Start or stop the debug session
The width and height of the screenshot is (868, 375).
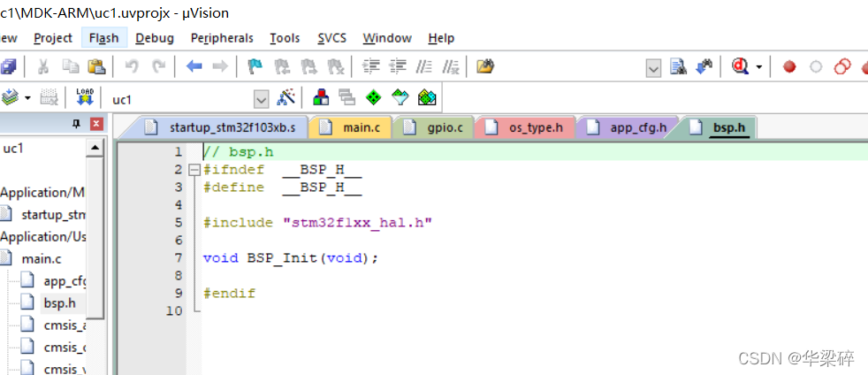coord(740,67)
